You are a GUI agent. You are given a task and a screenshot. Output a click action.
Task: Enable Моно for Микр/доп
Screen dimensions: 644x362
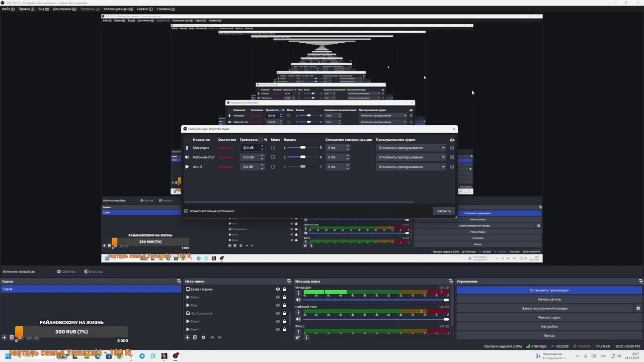point(273,148)
